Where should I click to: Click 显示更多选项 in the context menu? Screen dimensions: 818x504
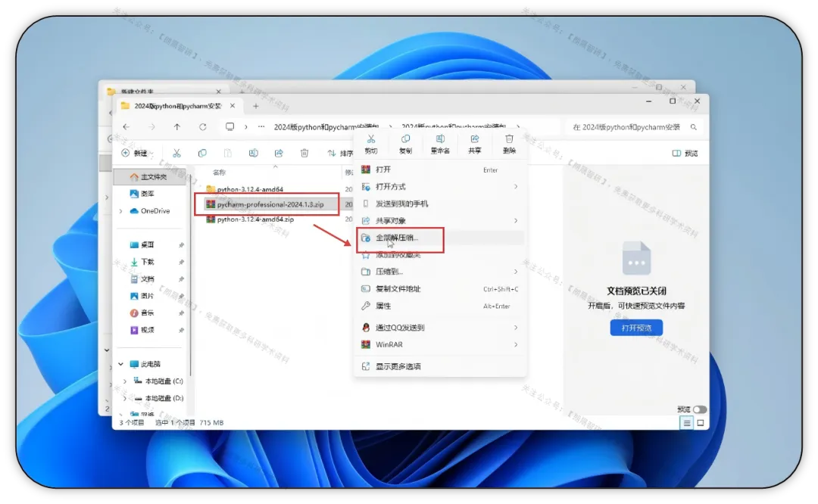(x=440, y=367)
